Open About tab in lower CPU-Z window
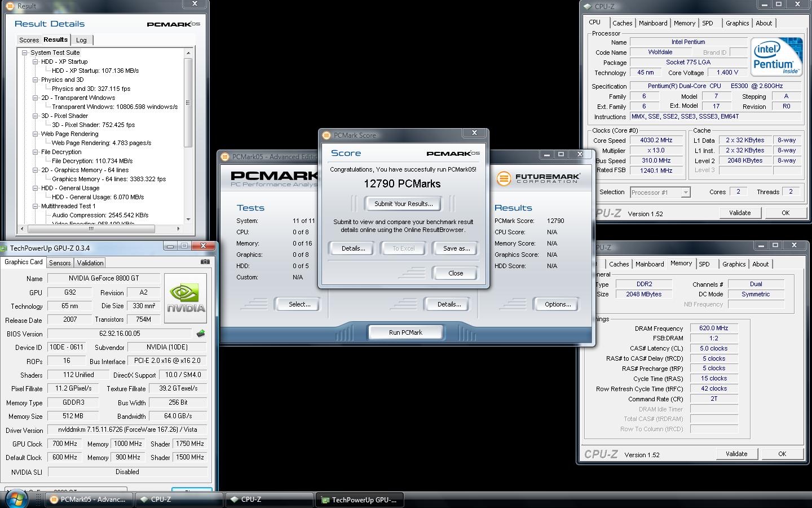812x508 pixels. point(760,264)
